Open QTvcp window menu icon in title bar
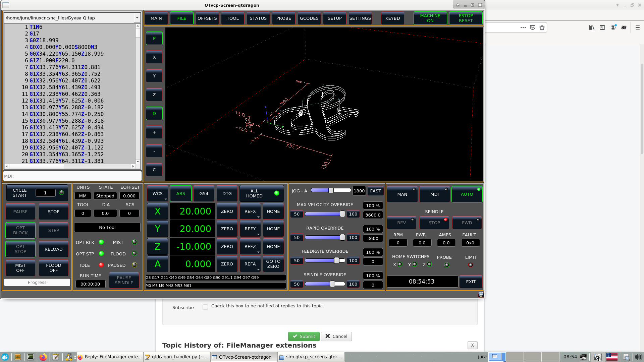644x362 pixels. click(6, 5)
